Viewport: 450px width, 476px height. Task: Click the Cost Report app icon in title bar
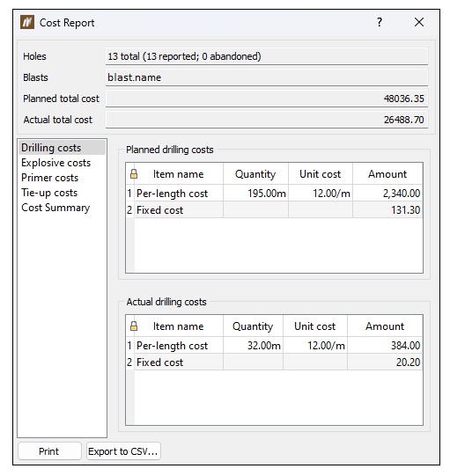tap(27, 22)
